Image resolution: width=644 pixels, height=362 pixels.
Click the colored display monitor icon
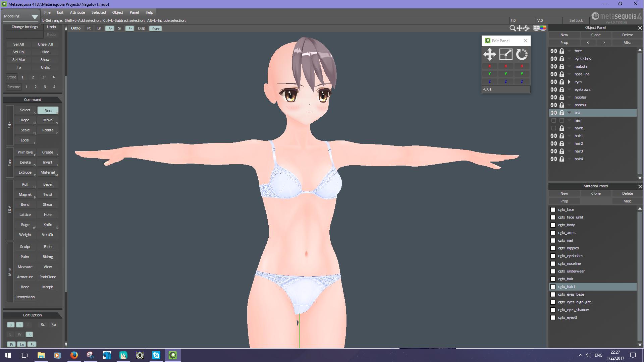[x=543, y=28]
